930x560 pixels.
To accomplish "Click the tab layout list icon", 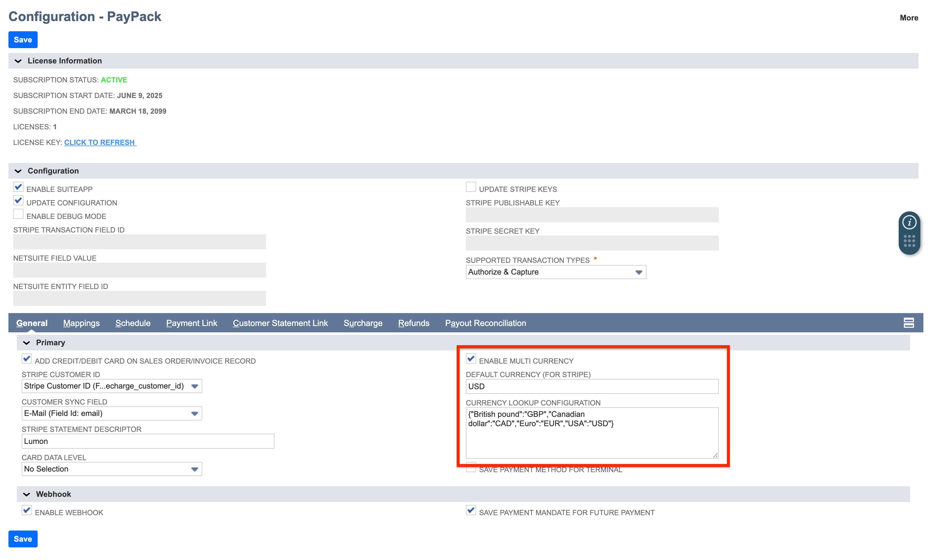I will pyautogui.click(x=909, y=323).
